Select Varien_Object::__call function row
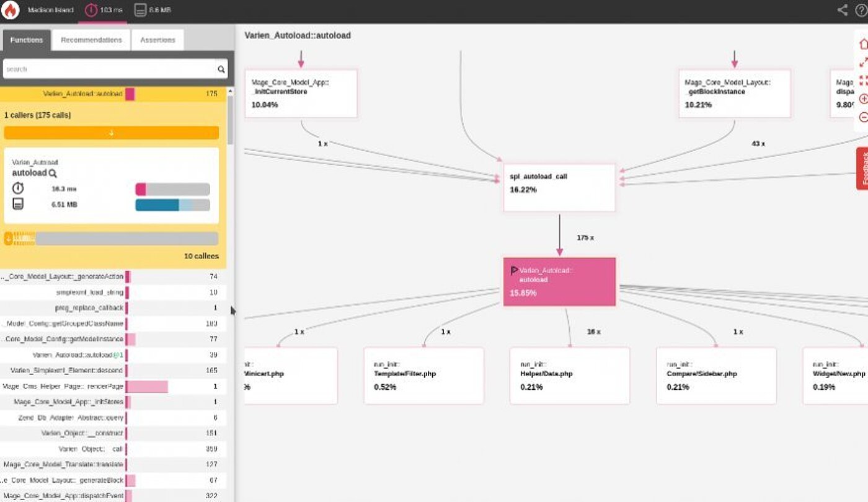Screen dimensions: 868x502 tap(113, 449)
